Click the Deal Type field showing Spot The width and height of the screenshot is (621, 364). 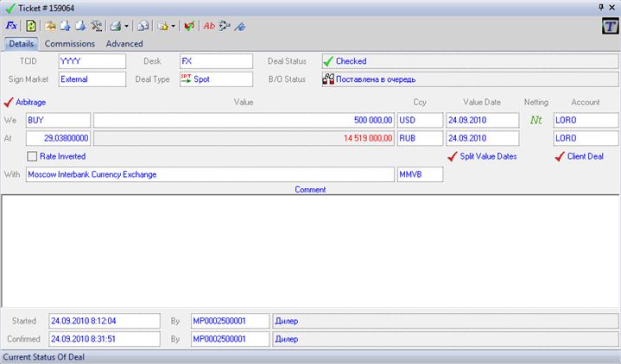click(x=216, y=79)
